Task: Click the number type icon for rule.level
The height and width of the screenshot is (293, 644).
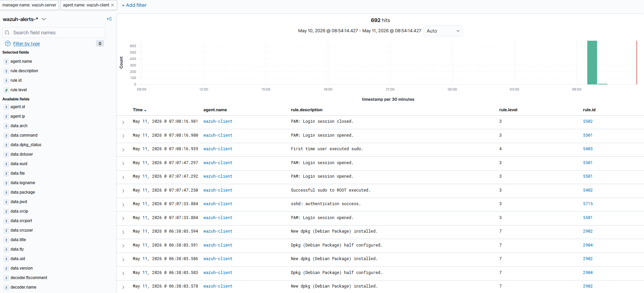Action: (x=6, y=90)
